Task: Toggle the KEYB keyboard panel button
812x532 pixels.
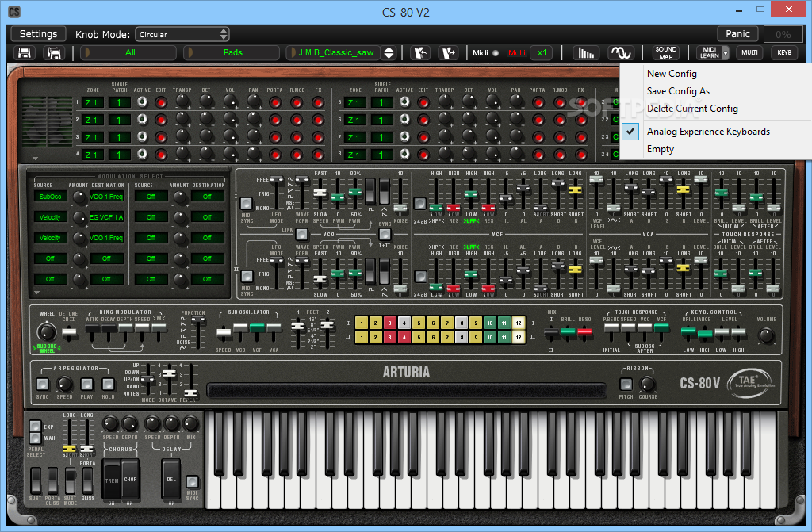Action: coord(784,53)
